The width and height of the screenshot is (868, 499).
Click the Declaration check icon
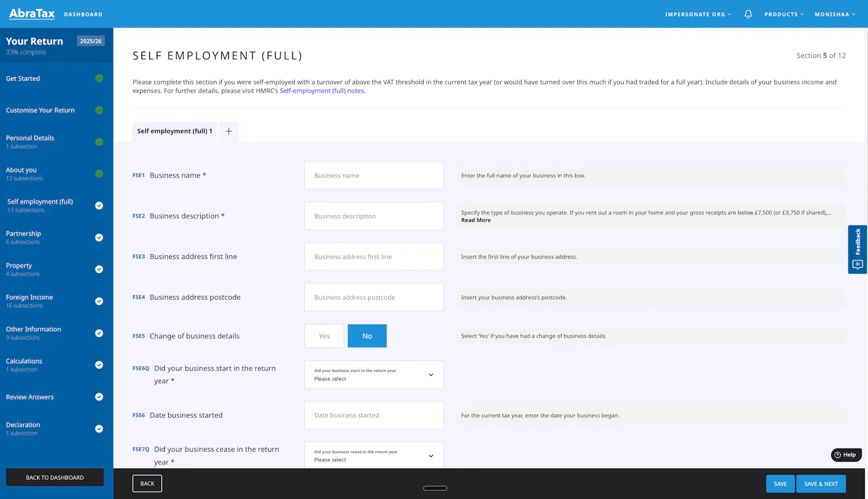[x=99, y=429]
